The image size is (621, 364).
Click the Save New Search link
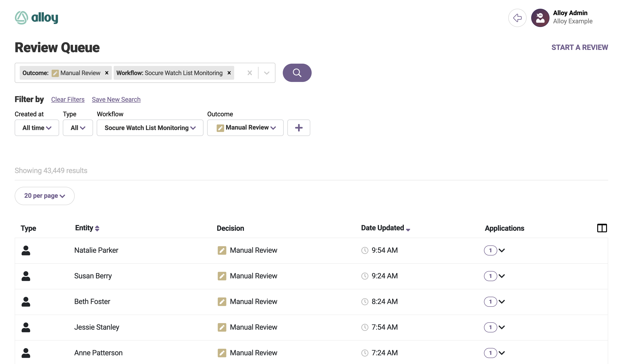pos(116,99)
